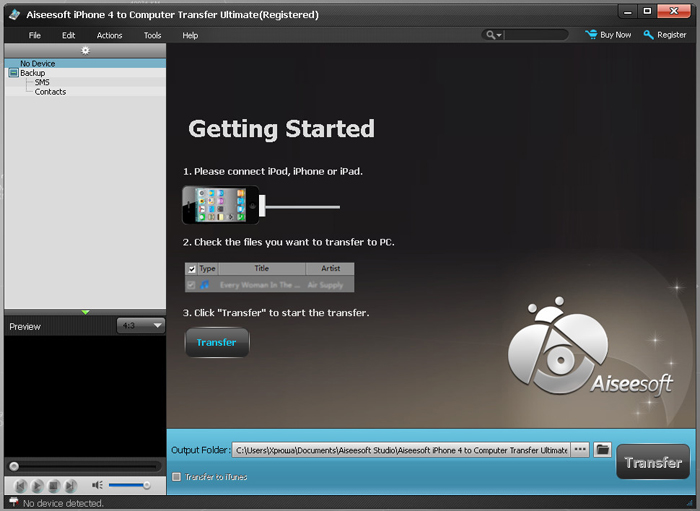The image size is (700, 511).
Task: Open the Actions menu
Action: (109, 35)
